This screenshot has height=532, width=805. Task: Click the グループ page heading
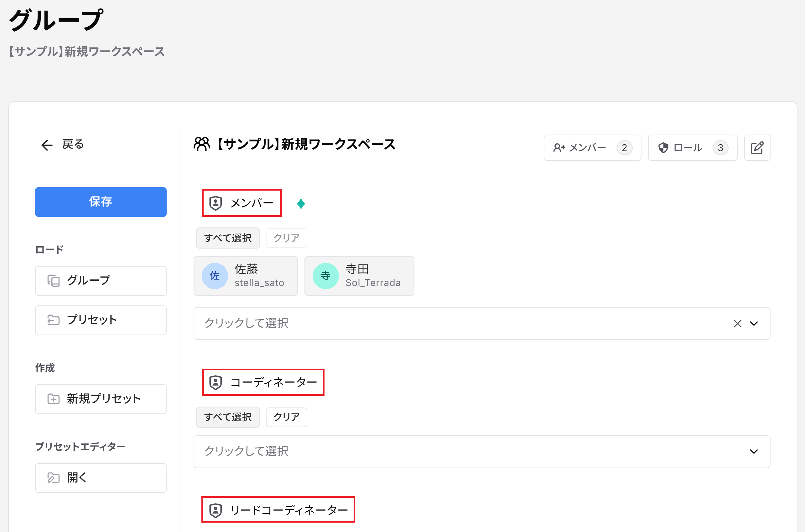point(56,20)
